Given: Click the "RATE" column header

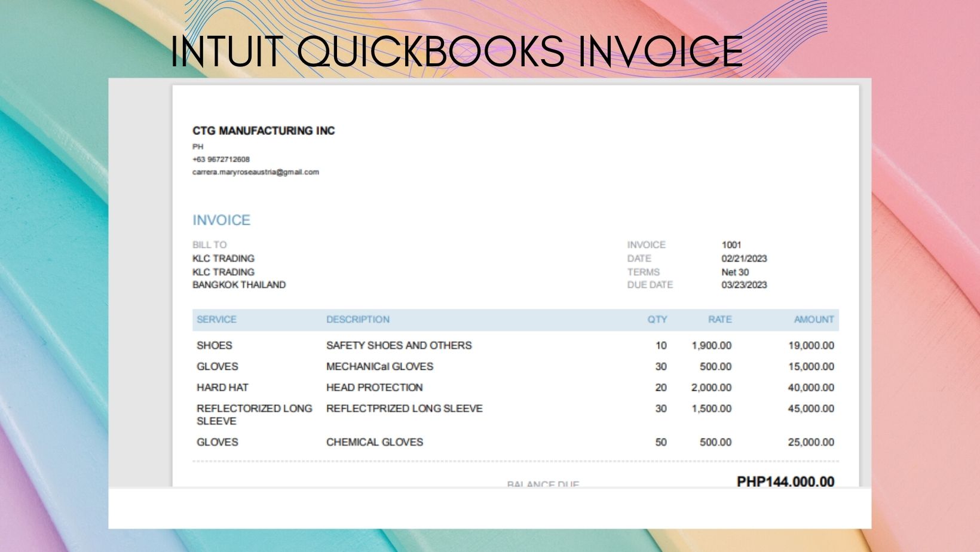Looking at the screenshot, I should coord(720,320).
